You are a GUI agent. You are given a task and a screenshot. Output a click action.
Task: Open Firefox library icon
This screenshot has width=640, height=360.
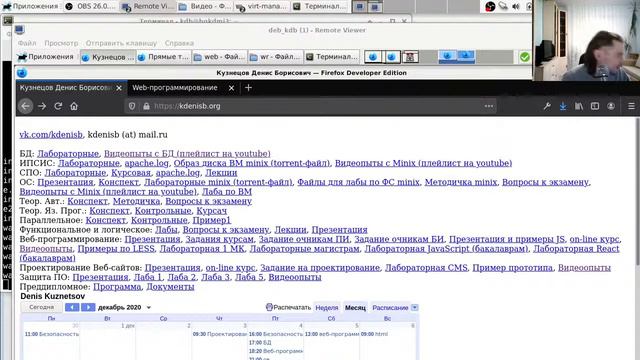click(579, 106)
